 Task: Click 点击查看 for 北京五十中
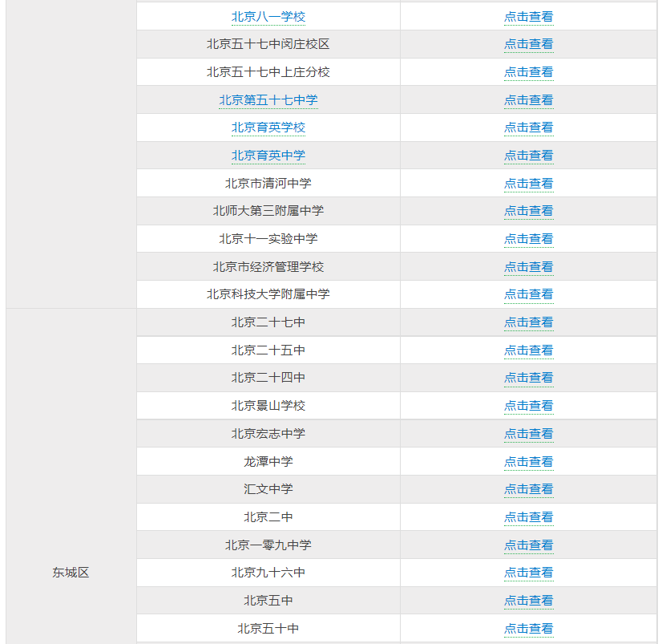pos(529,629)
